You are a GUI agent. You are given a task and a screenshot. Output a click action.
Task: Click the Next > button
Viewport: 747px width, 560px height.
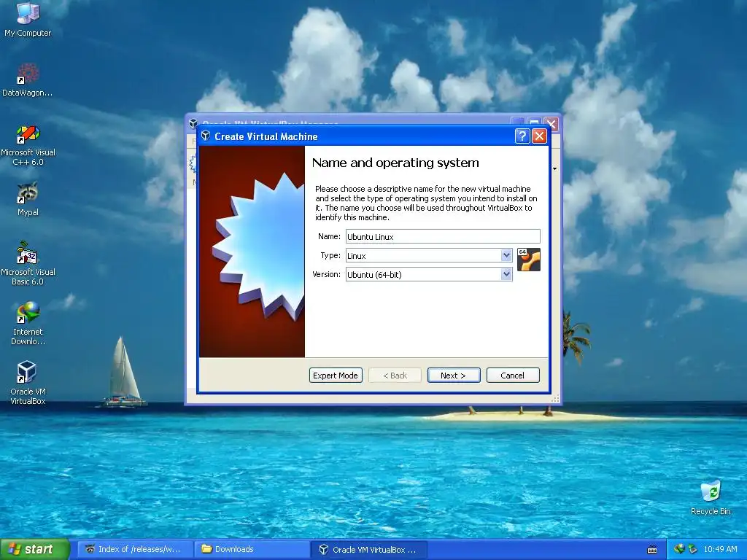[454, 376]
